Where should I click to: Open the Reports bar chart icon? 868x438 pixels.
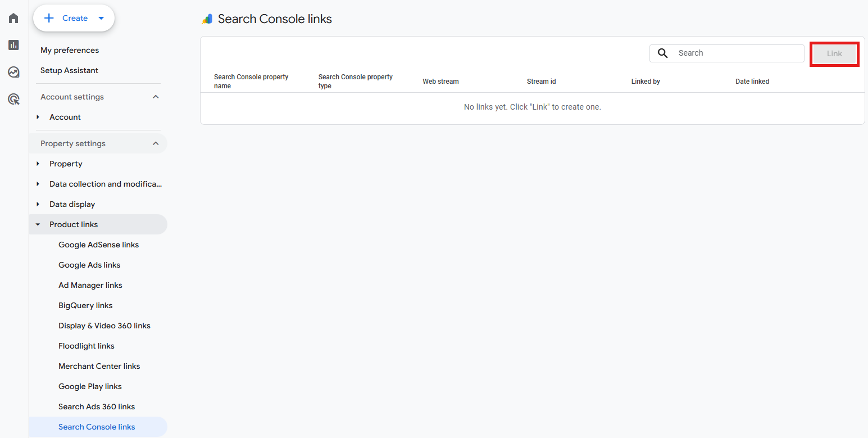coord(13,45)
